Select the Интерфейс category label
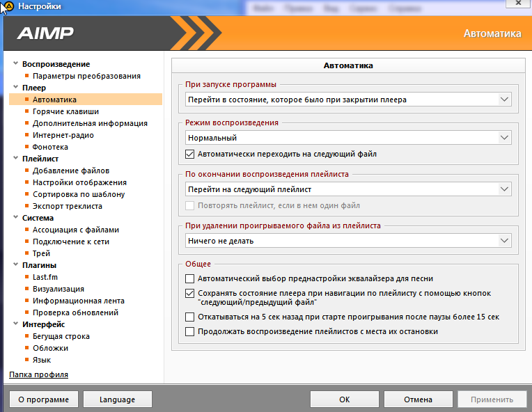The height and width of the screenshot is (412, 532). pyautogui.click(x=43, y=324)
